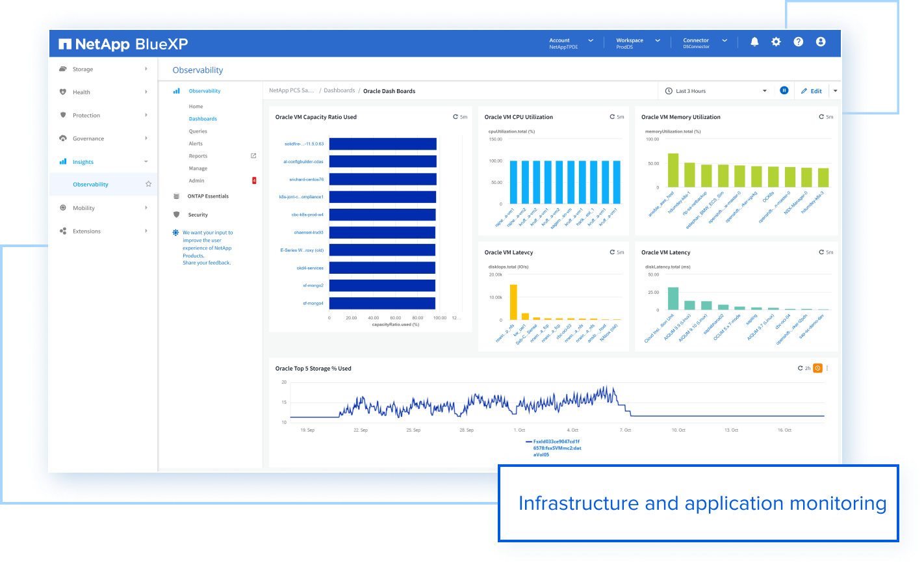Viewport: 924px width, 567px height.
Task: Open Queries in the Observability menu
Action: (198, 131)
